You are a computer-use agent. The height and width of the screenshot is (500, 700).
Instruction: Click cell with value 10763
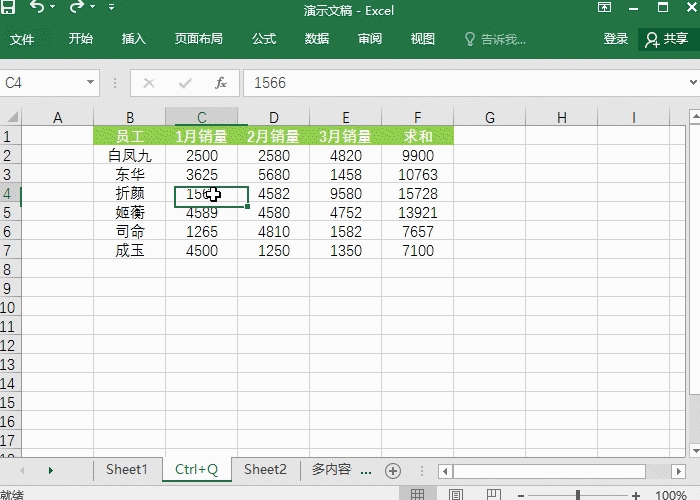(x=417, y=175)
